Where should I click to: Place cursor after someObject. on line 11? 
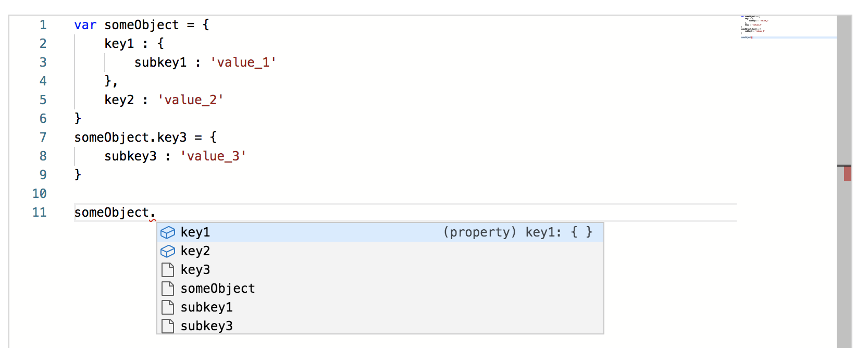pos(156,213)
